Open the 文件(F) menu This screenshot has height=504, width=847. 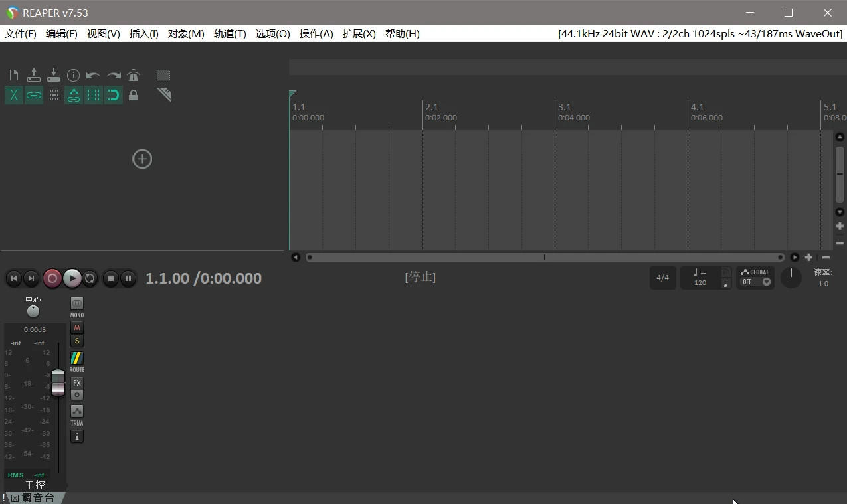pyautogui.click(x=21, y=34)
